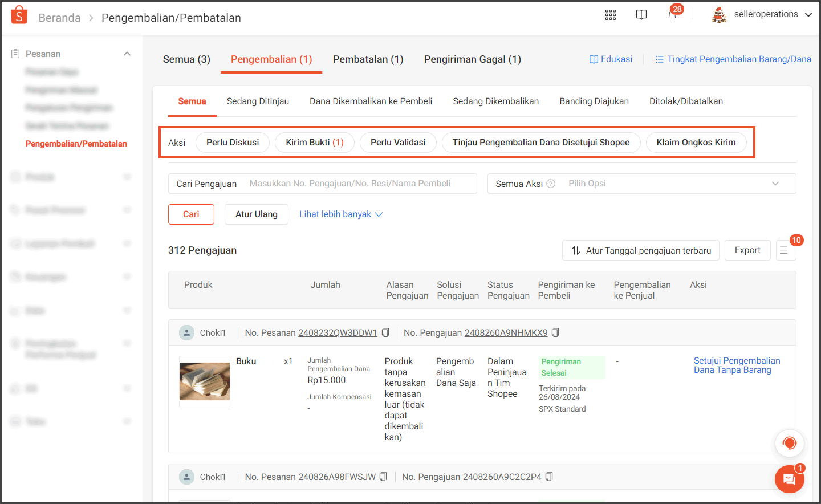This screenshot has width=821, height=504.
Task: Toggle the Perlu Diskusi filter chip
Action: click(x=232, y=142)
